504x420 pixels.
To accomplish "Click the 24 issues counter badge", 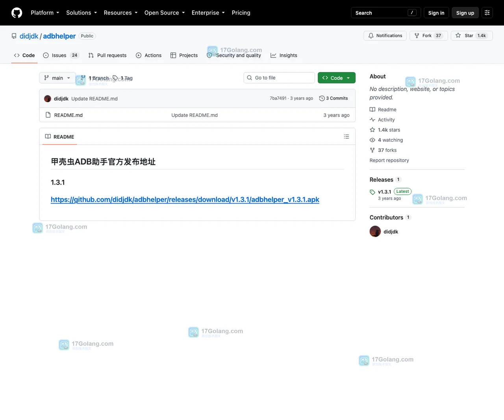I will point(75,55).
